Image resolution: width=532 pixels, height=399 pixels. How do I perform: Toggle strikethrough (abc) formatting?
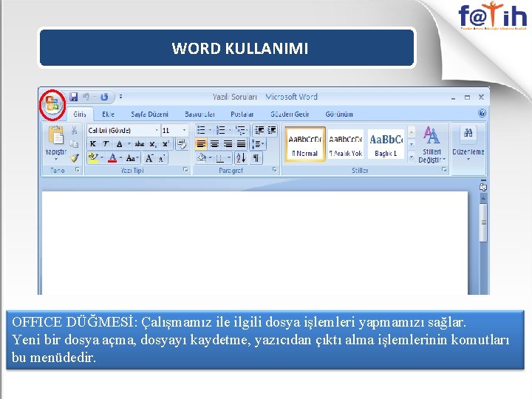139,144
